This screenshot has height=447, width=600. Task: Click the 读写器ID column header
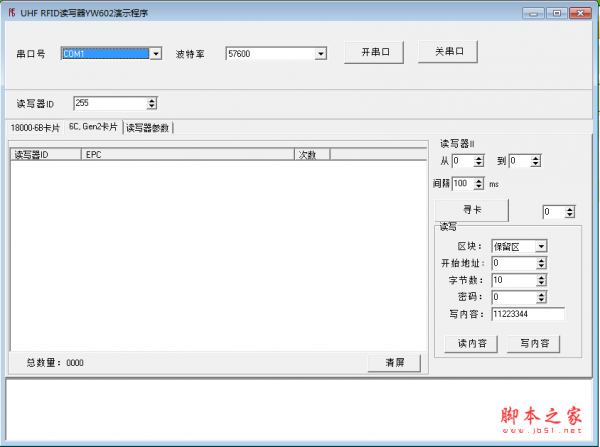coord(46,155)
